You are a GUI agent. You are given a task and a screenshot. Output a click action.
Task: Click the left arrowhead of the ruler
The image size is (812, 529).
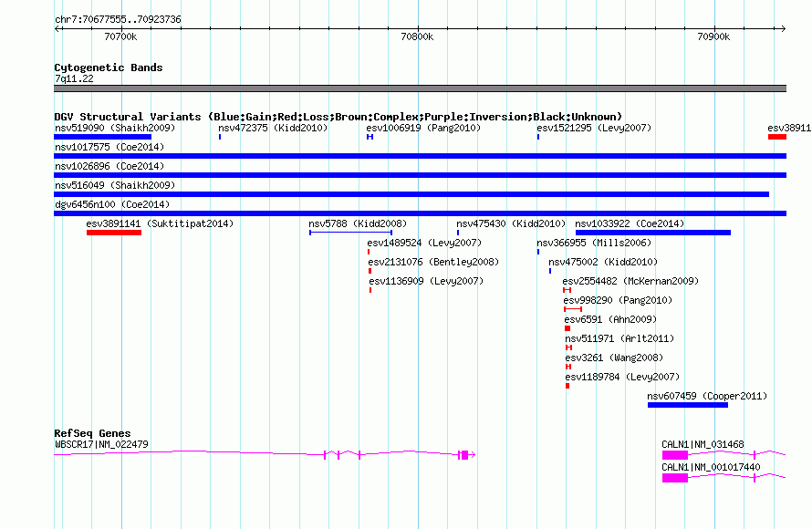pyautogui.click(x=57, y=28)
